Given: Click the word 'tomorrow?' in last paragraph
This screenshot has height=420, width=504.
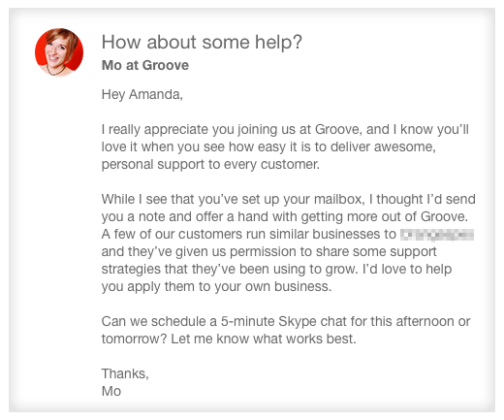Looking at the screenshot, I should tap(134, 339).
